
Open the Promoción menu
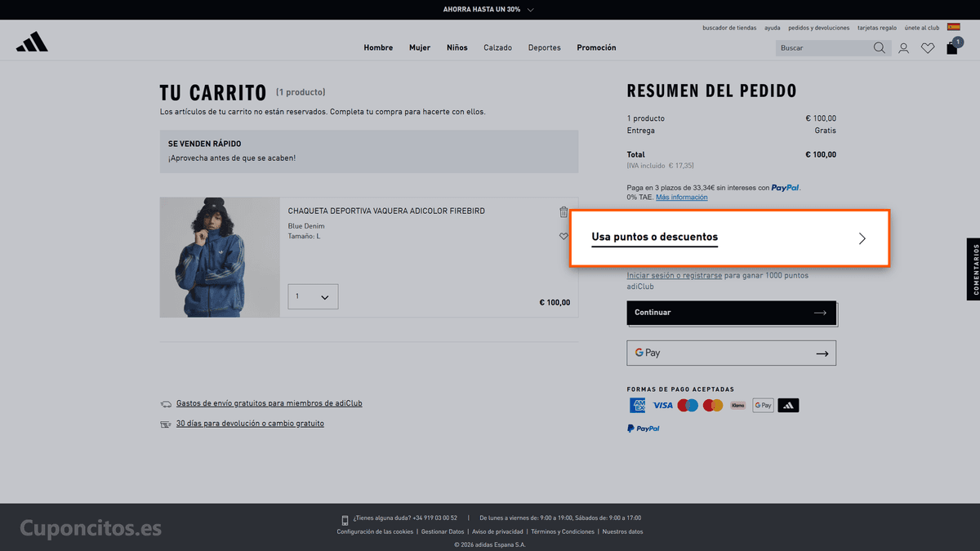click(x=596, y=47)
